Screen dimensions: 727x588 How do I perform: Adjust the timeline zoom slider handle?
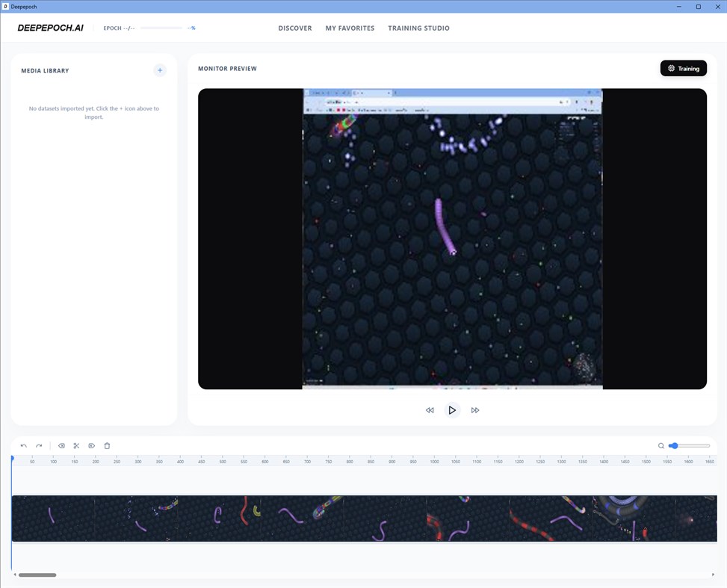674,445
